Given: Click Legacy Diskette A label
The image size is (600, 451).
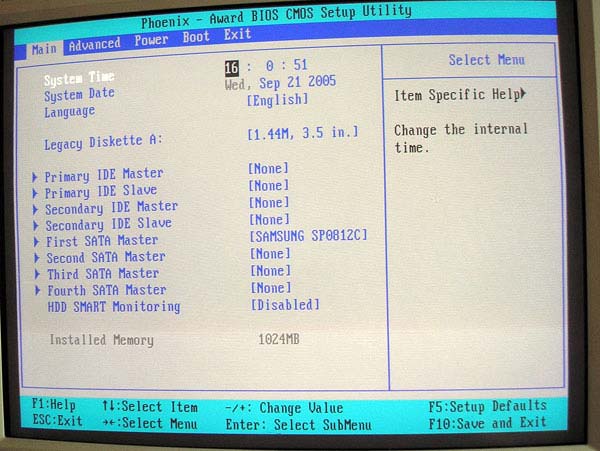Looking at the screenshot, I should pos(103,142).
